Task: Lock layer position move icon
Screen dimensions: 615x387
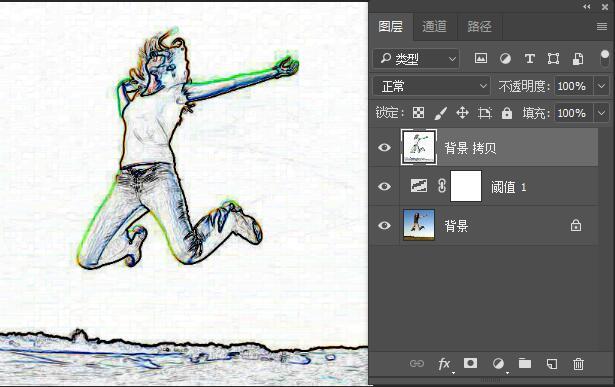Action: (462, 113)
